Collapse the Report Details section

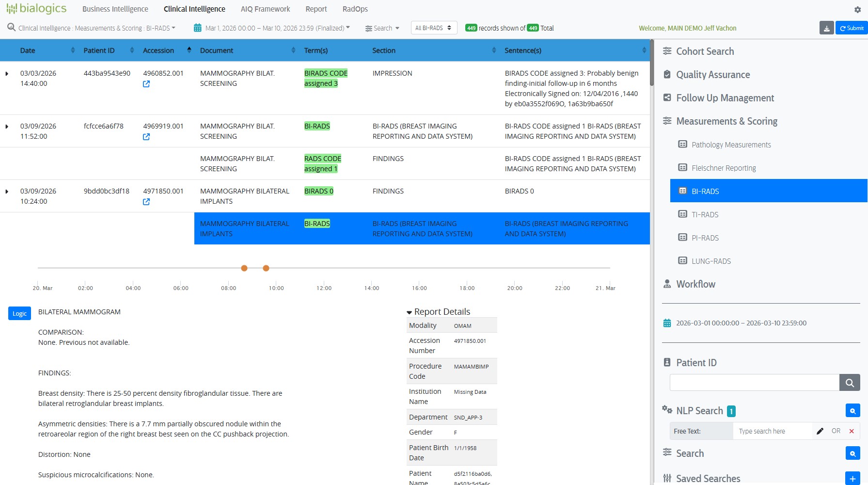[x=410, y=311]
